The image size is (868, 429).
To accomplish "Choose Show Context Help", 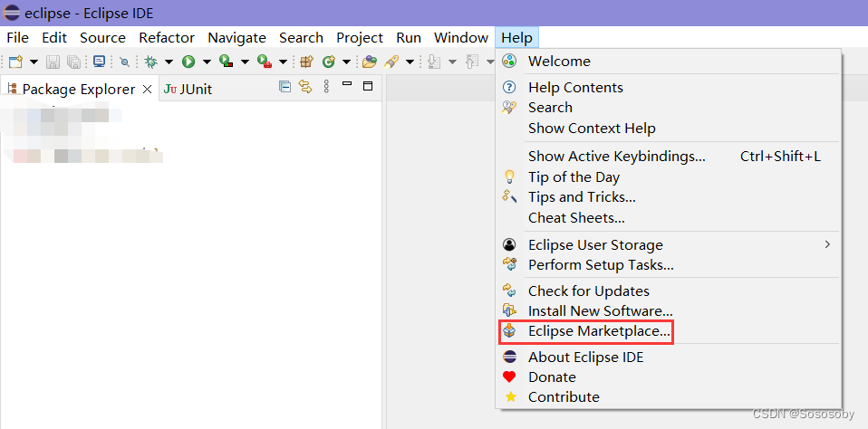I will [x=669, y=129].
